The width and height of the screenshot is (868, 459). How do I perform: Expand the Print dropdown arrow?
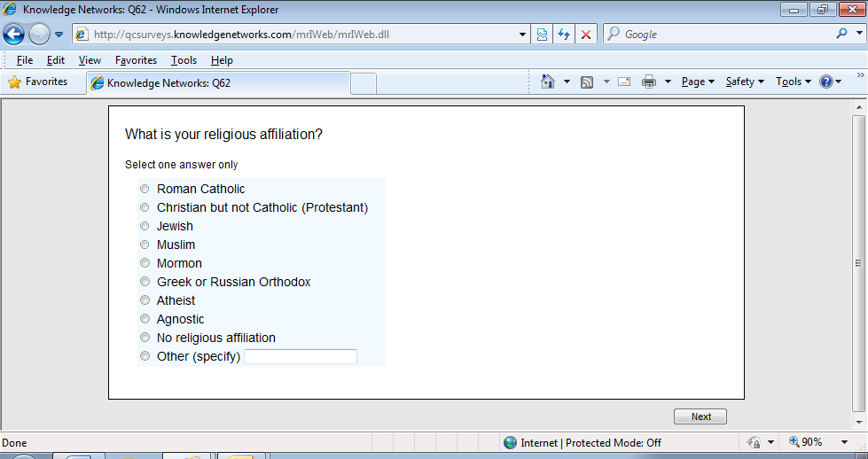[669, 82]
